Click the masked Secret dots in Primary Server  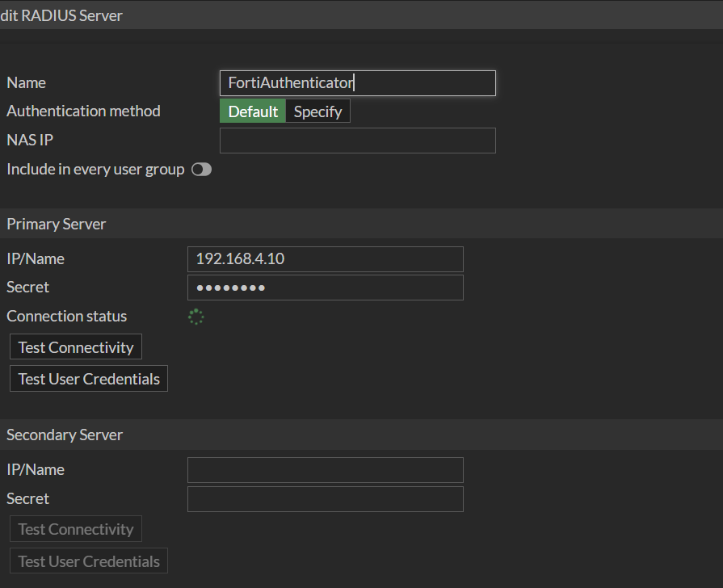229,288
